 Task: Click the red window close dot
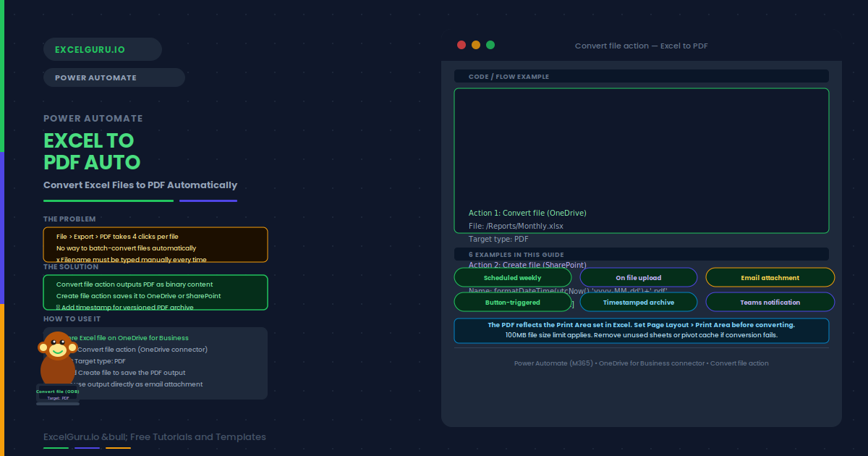(x=461, y=45)
